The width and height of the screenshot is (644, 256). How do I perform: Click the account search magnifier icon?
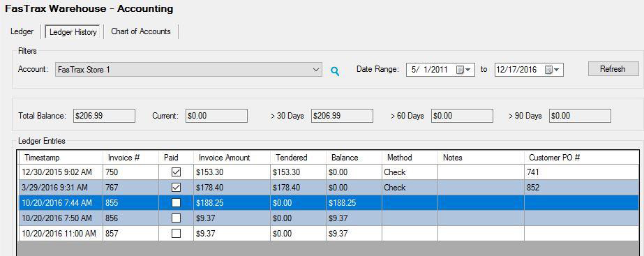tap(335, 72)
